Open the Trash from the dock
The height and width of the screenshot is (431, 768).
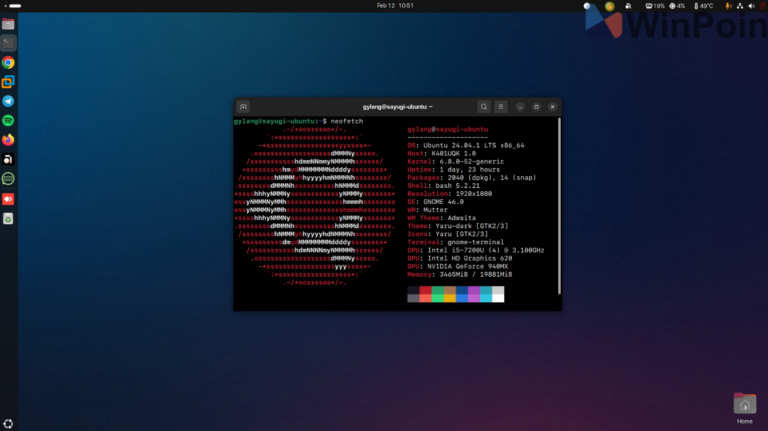coord(8,218)
